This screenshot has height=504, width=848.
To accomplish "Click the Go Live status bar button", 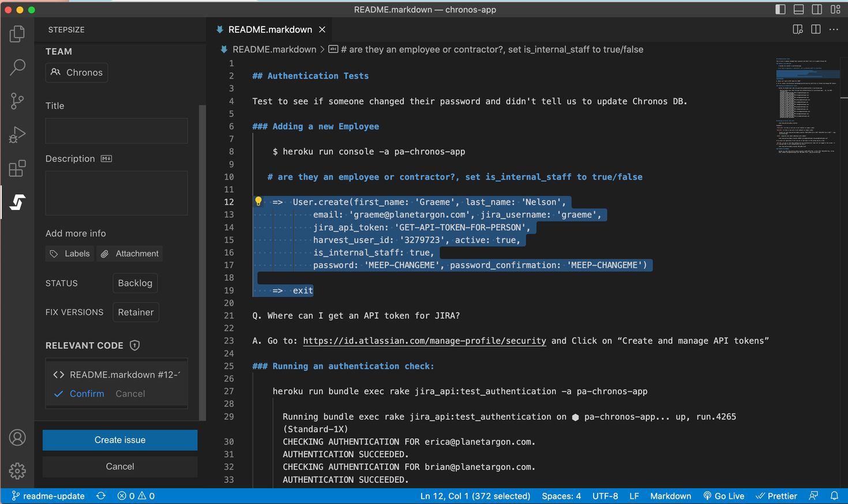I will (724, 496).
